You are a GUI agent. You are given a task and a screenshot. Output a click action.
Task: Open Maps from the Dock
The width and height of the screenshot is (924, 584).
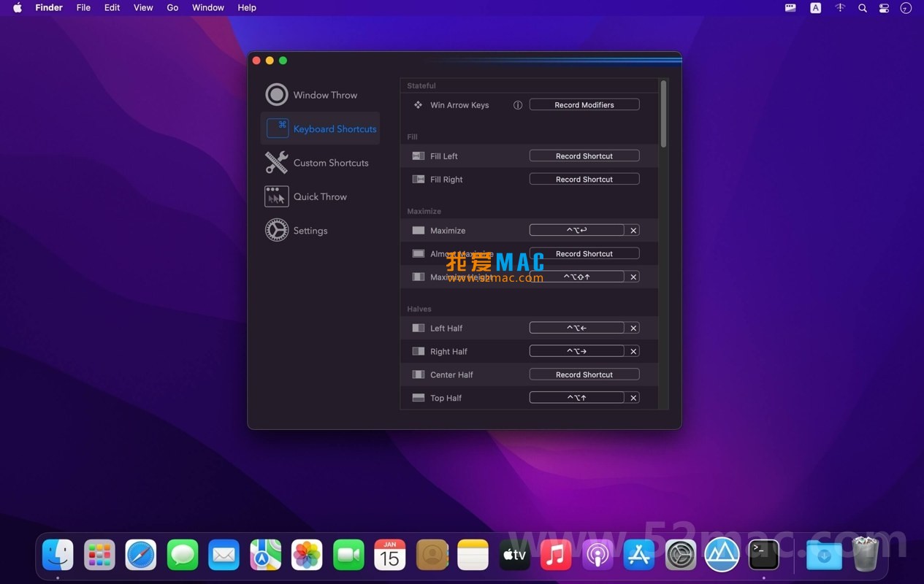point(265,555)
